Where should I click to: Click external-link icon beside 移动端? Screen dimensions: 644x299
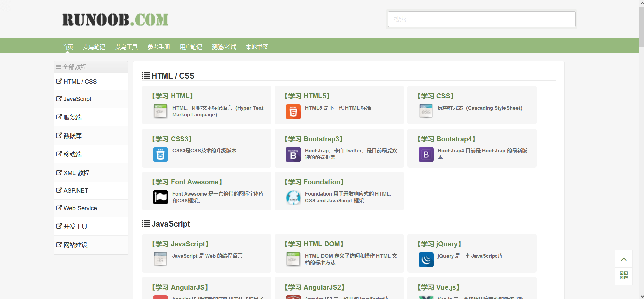pyautogui.click(x=59, y=154)
